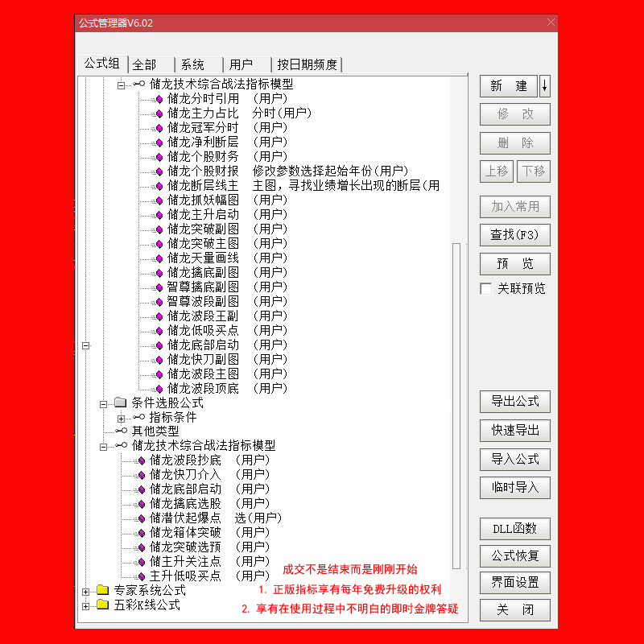Click the diamond icon beside 储龙低吸买点

tap(159, 331)
